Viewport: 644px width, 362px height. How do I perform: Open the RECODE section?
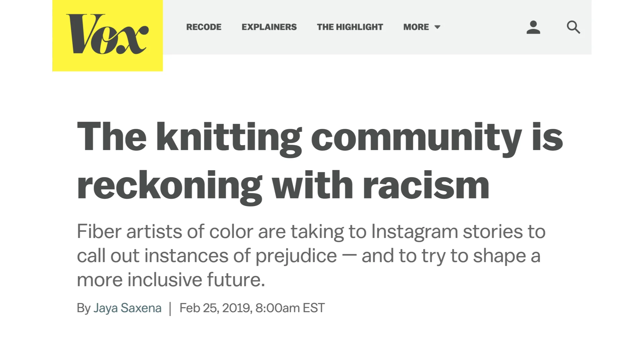[x=204, y=27]
